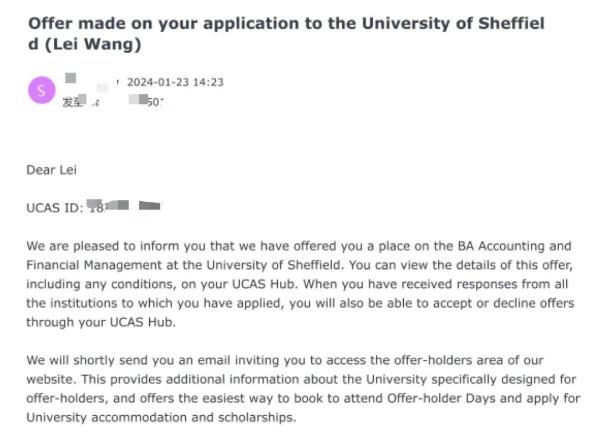599x448 pixels.
Task: Click the redacted UCAS ID number
Action: pos(124,207)
